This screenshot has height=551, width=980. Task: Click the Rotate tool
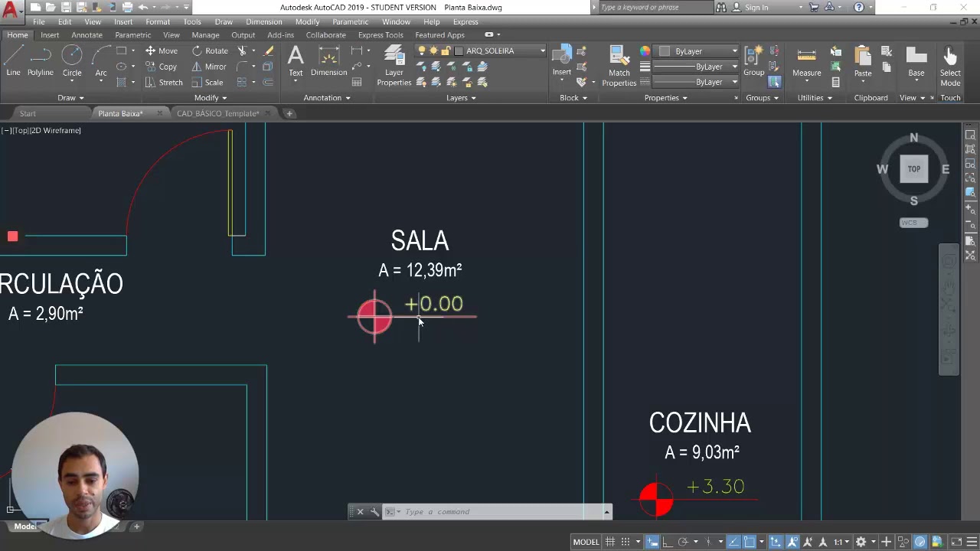coord(210,51)
